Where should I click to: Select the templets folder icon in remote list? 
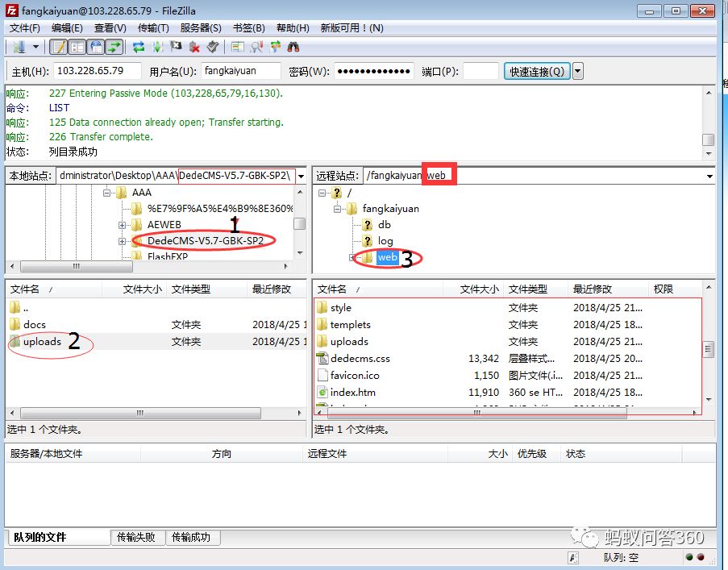[x=322, y=324]
